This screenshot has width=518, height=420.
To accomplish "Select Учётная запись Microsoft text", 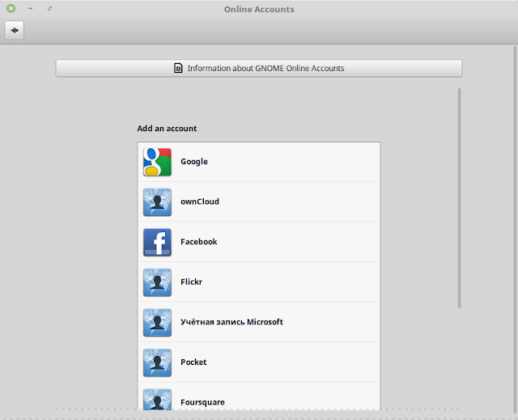I will [231, 322].
